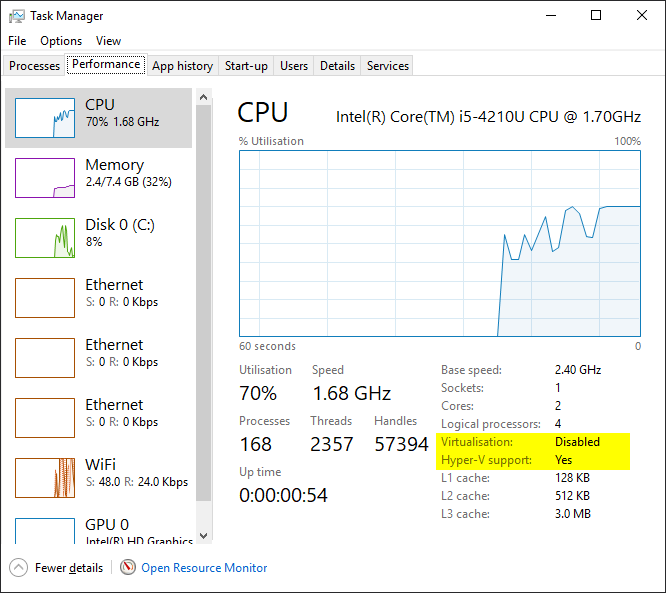Switch to the Processes tab
The width and height of the screenshot is (666, 593).
[35, 66]
